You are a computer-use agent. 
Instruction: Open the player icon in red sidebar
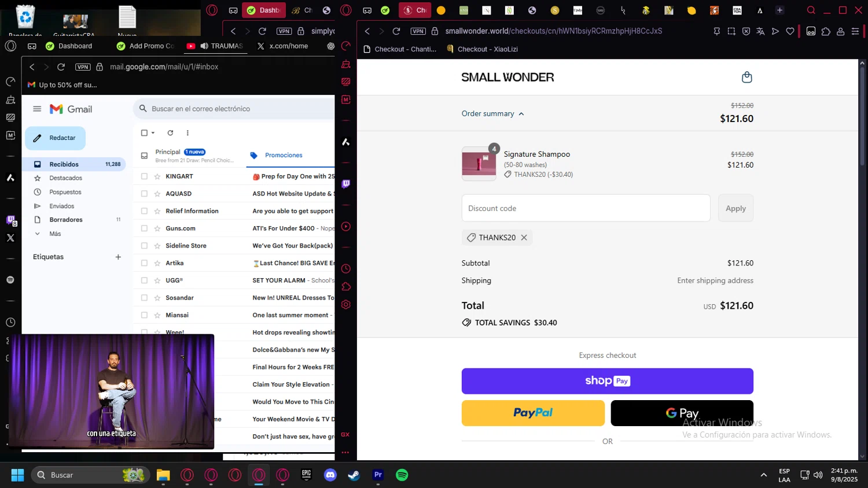[x=346, y=227]
